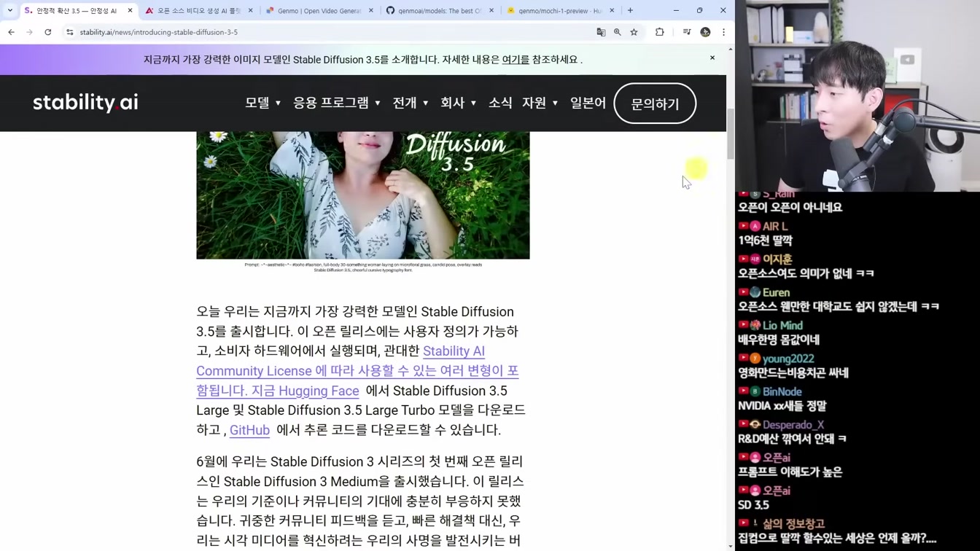Screen dimensions: 980x551
Task: Click the Stable Diffusion 3.5 hero image
Action: click(363, 195)
